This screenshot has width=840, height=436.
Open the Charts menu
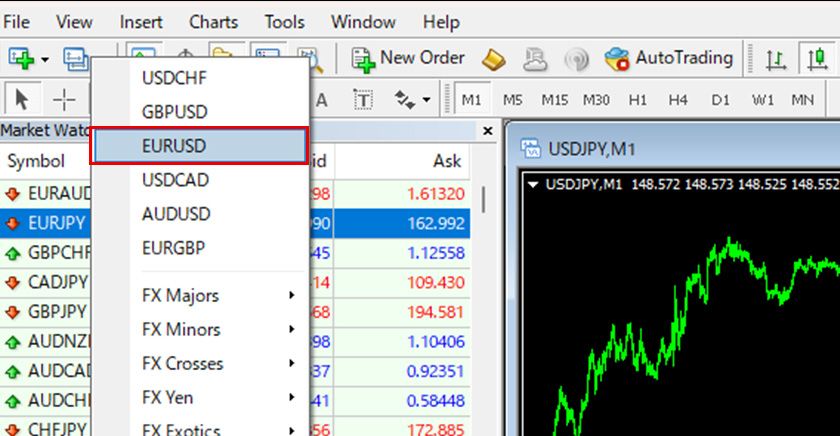point(214,21)
